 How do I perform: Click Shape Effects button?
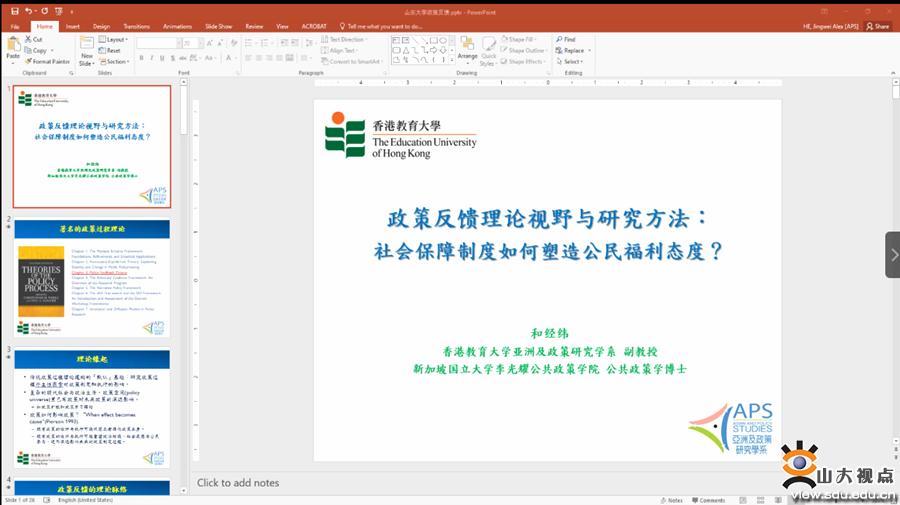pos(522,61)
